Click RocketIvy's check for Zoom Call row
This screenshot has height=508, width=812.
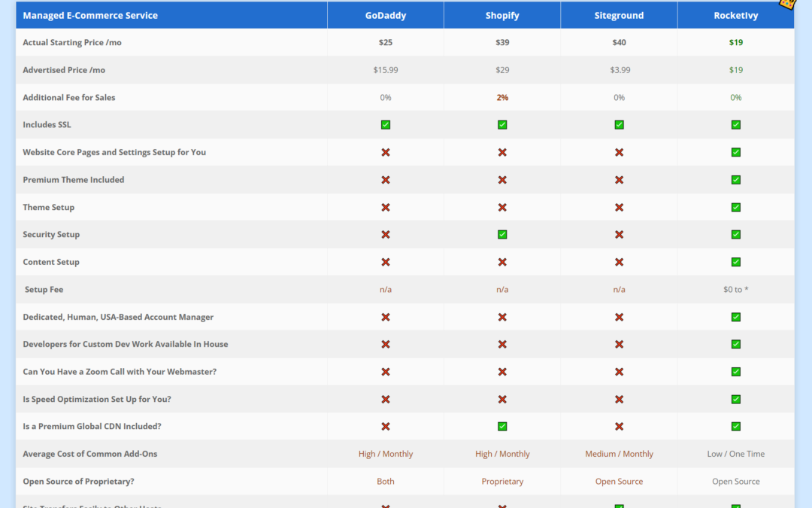[x=736, y=372]
